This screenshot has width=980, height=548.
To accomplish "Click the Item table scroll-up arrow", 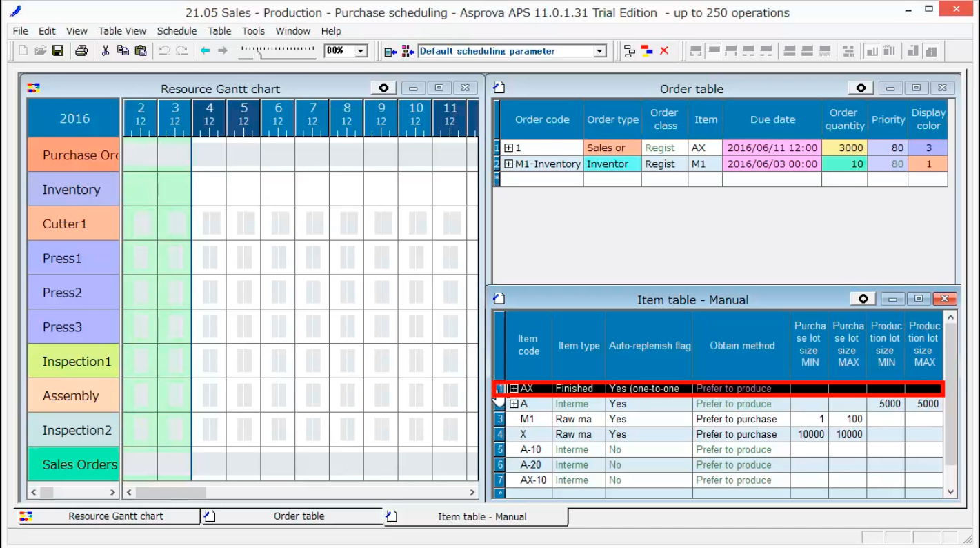I will pyautogui.click(x=951, y=317).
